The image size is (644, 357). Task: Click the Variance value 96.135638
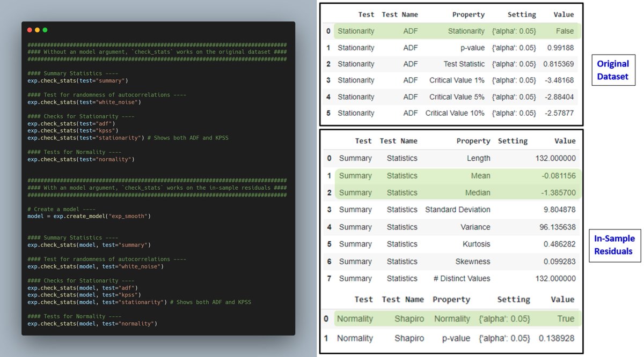[x=557, y=227]
